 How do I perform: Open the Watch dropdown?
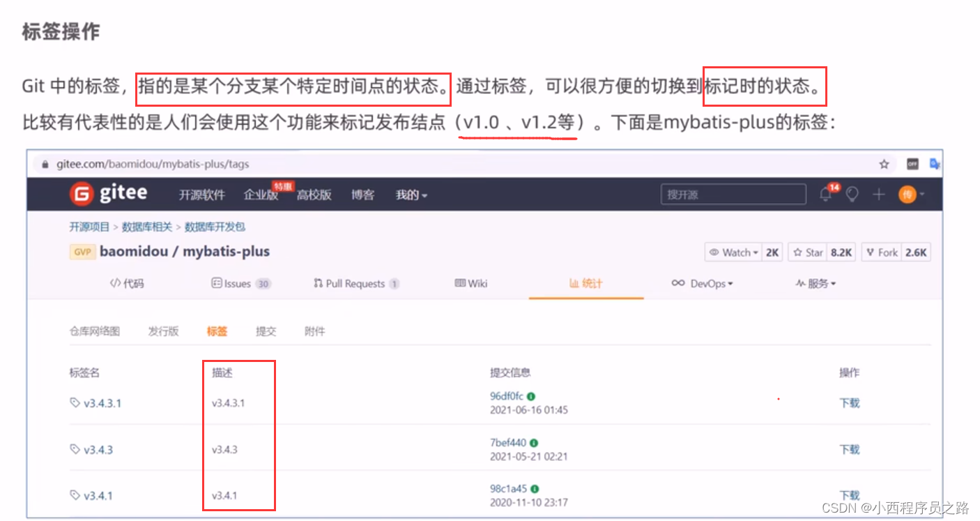(x=735, y=252)
